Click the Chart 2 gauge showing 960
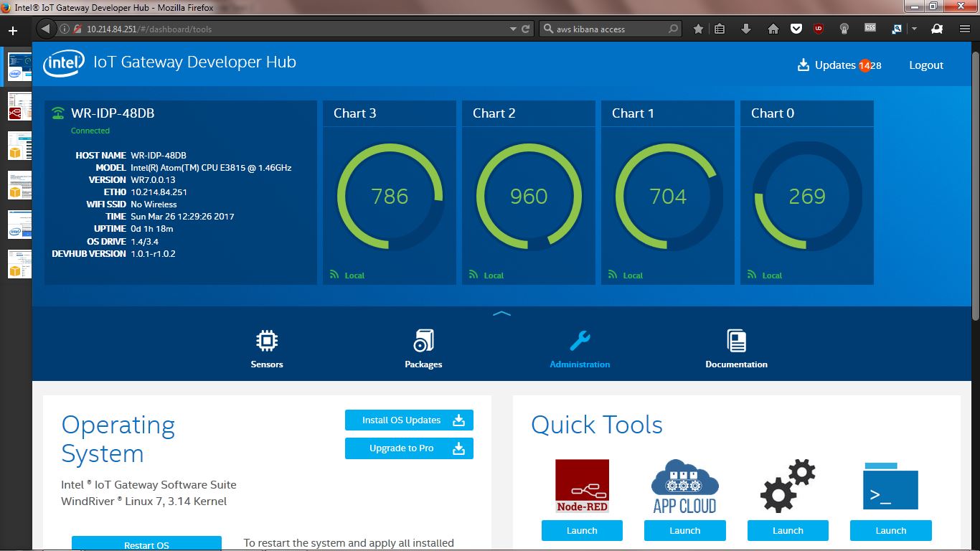980x551 pixels. 529,197
